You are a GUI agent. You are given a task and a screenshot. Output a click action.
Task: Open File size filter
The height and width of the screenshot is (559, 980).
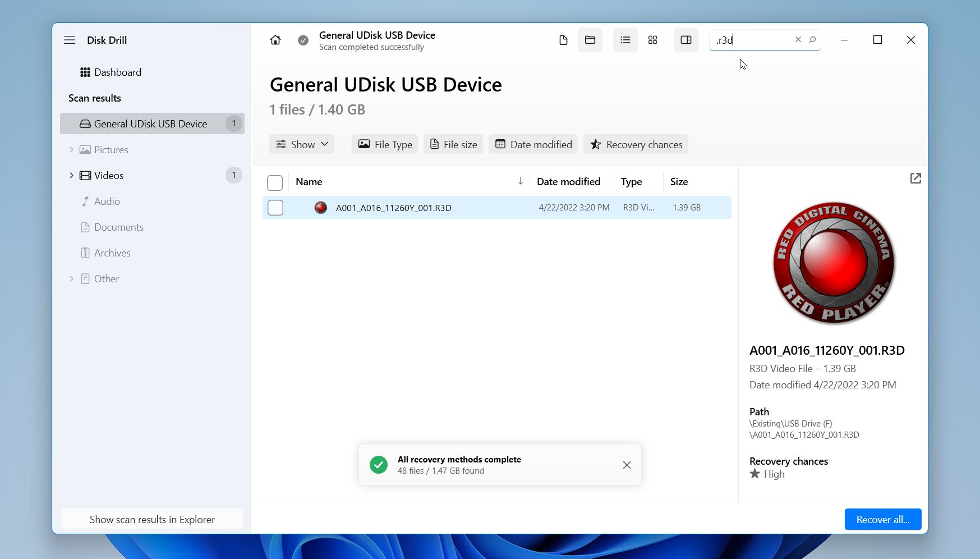(x=453, y=144)
